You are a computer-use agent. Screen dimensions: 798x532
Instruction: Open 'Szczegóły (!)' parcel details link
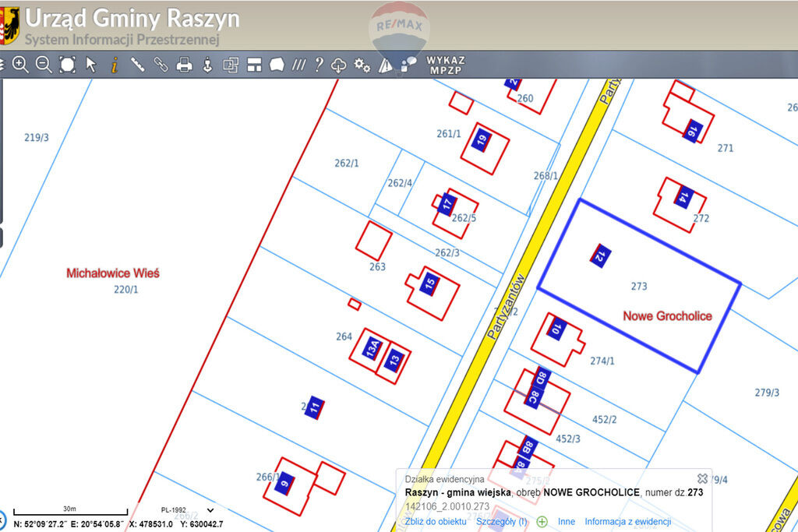(502, 521)
